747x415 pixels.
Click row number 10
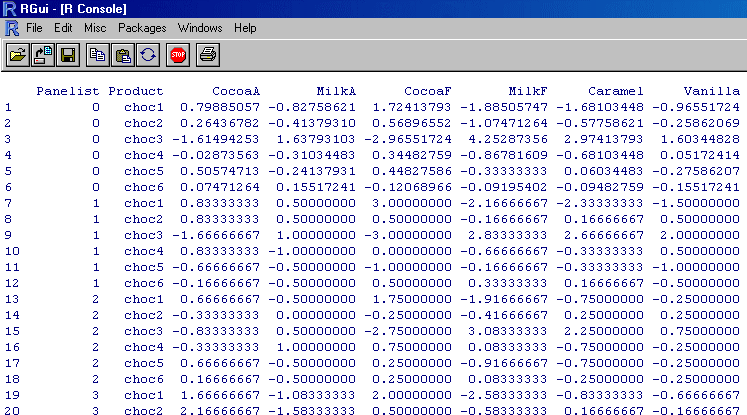point(12,251)
